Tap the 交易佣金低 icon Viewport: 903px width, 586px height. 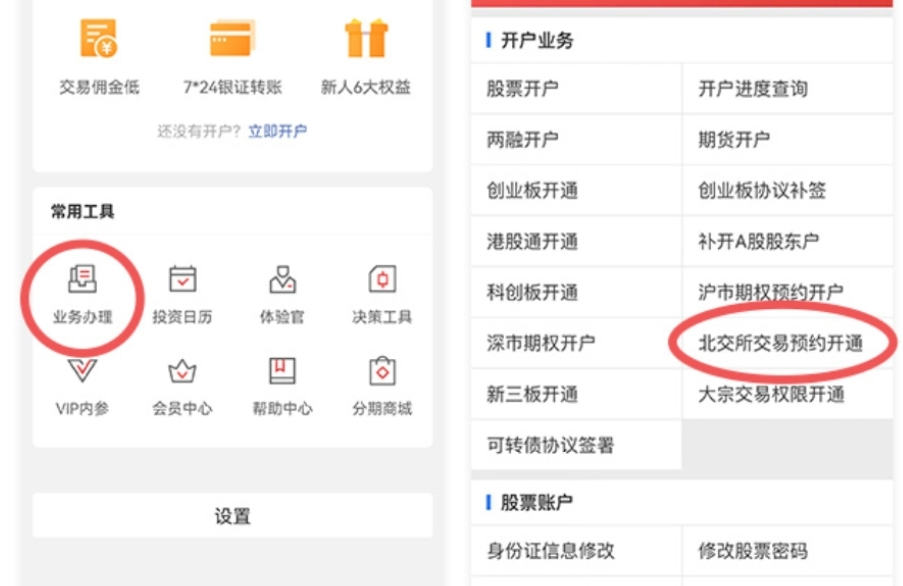point(100,40)
